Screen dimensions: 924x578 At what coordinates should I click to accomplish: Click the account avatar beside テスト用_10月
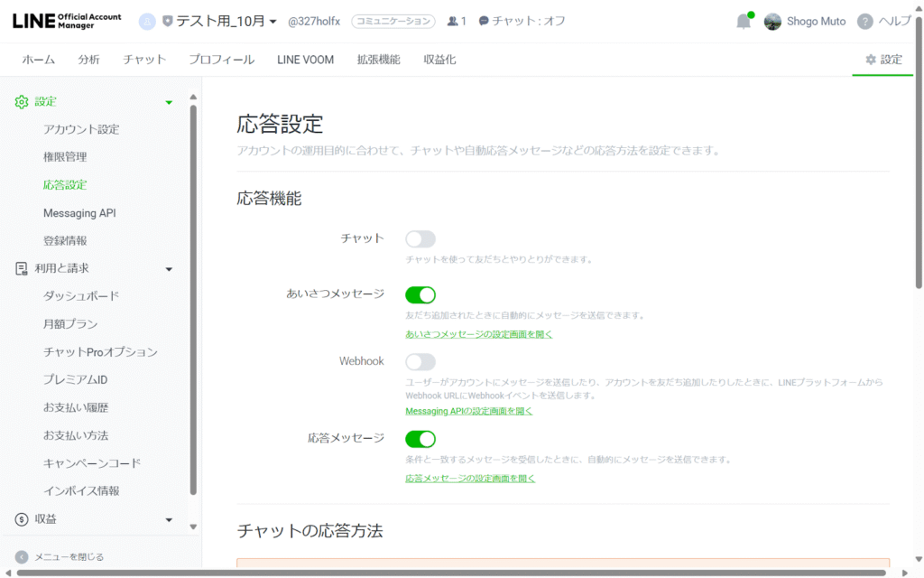(x=147, y=21)
